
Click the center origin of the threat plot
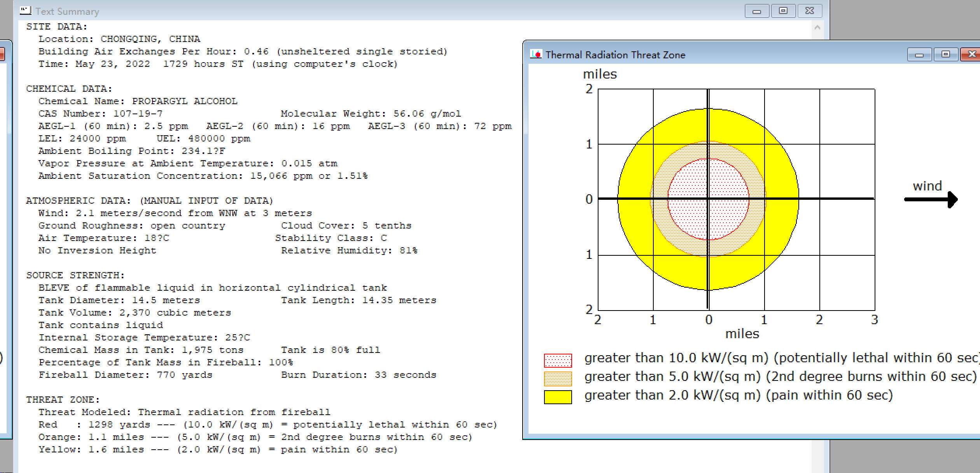pyautogui.click(x=708, y=199)
